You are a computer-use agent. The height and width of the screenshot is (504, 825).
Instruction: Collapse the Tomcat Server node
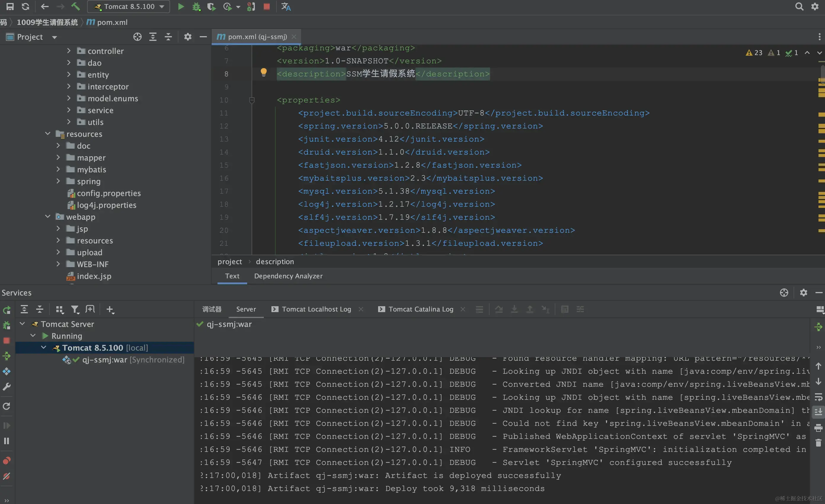point(23,324)
